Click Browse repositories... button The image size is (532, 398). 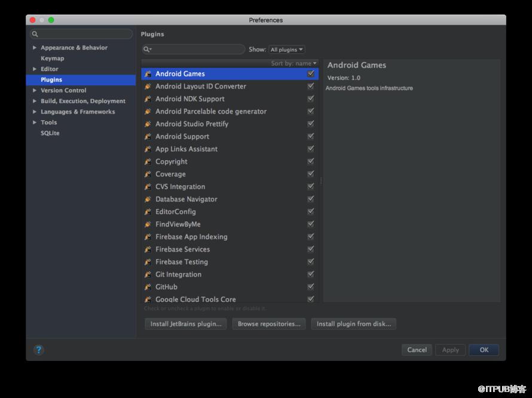click(269, 324)
